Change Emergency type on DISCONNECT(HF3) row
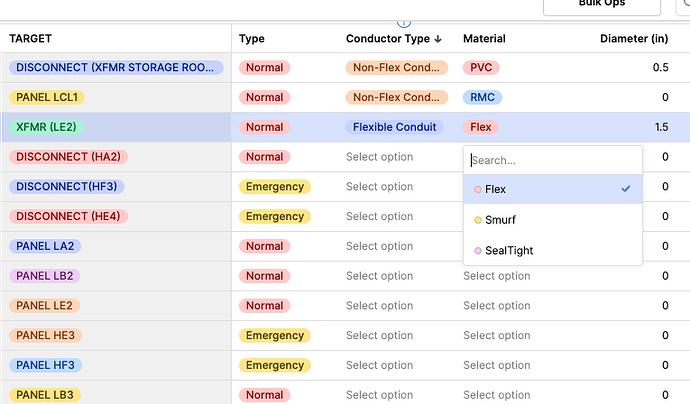Image resolution: width=690 pixels, height=404 pixels. pyautogui.click(x=275, y=187)
